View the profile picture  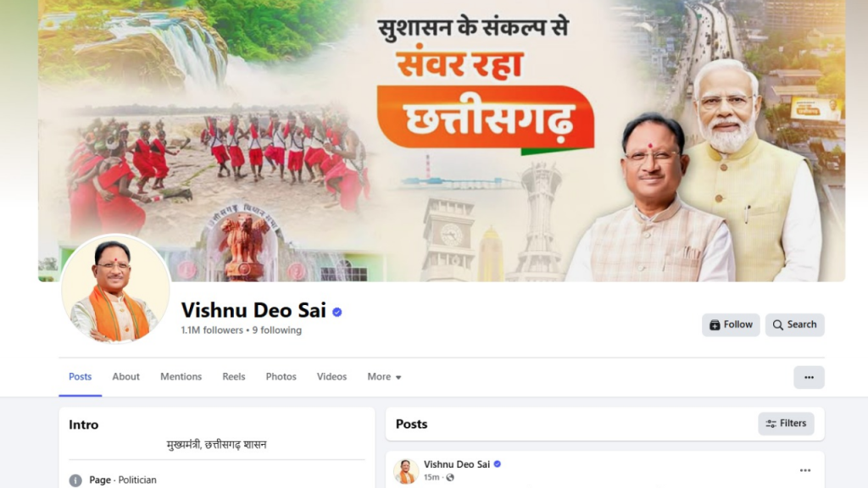click(x=115, y=290)
